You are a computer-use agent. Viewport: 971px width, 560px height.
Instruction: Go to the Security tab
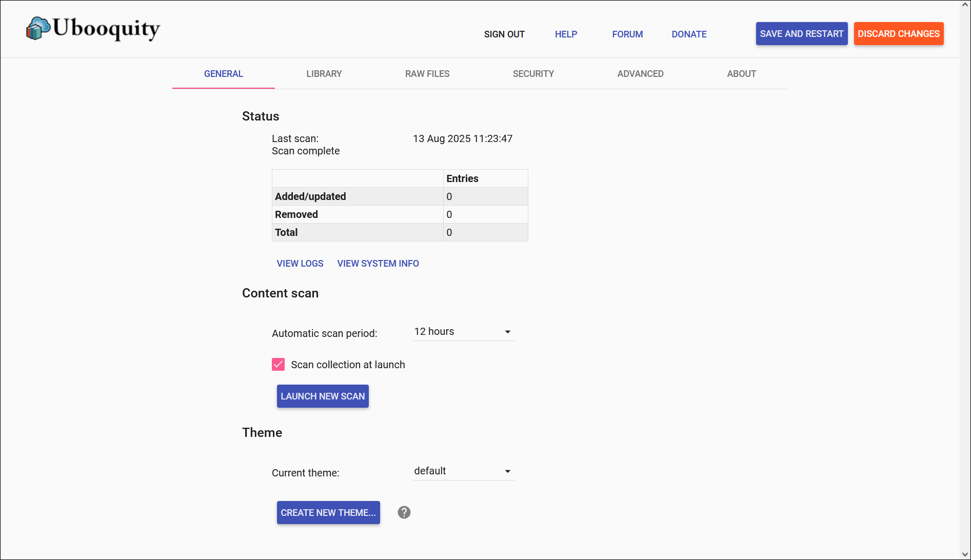533,74
